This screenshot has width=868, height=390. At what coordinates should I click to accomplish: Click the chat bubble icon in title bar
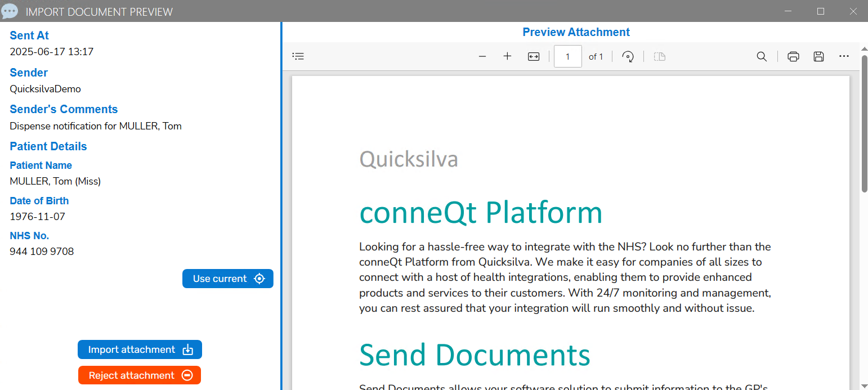pyautogui.click(x=10, y=11)
